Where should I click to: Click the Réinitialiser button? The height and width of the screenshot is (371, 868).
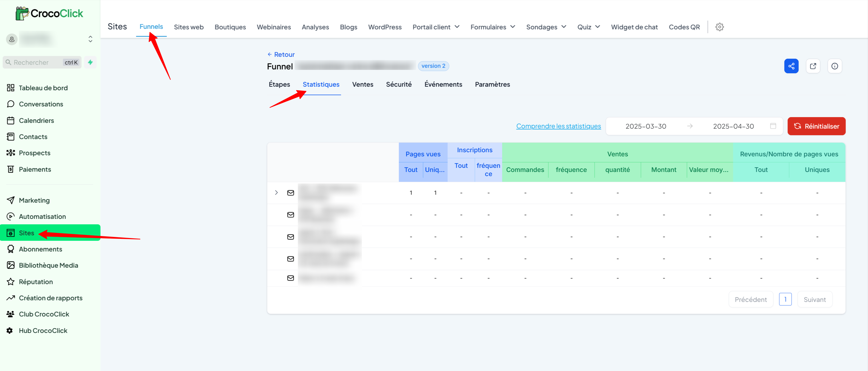coord(816,126)
